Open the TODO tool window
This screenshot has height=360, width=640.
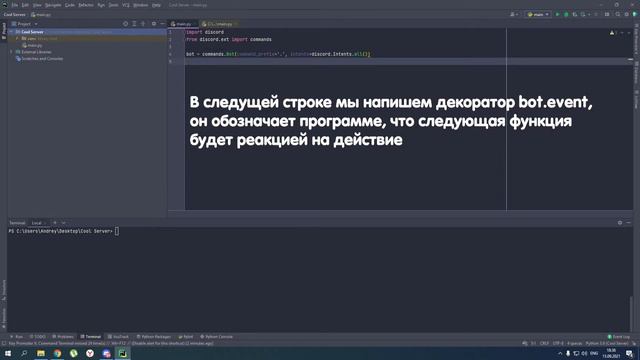tap(38, 337)
